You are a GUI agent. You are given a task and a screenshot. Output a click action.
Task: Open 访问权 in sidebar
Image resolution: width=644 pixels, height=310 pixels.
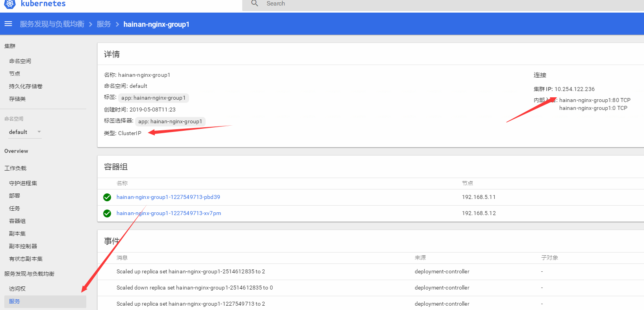click(x=17, y=289)
